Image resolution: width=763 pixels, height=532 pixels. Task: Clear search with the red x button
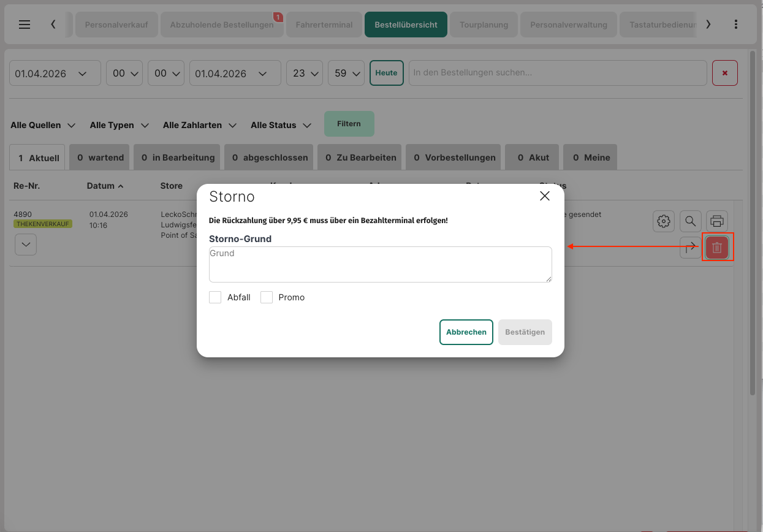[725, 73]
